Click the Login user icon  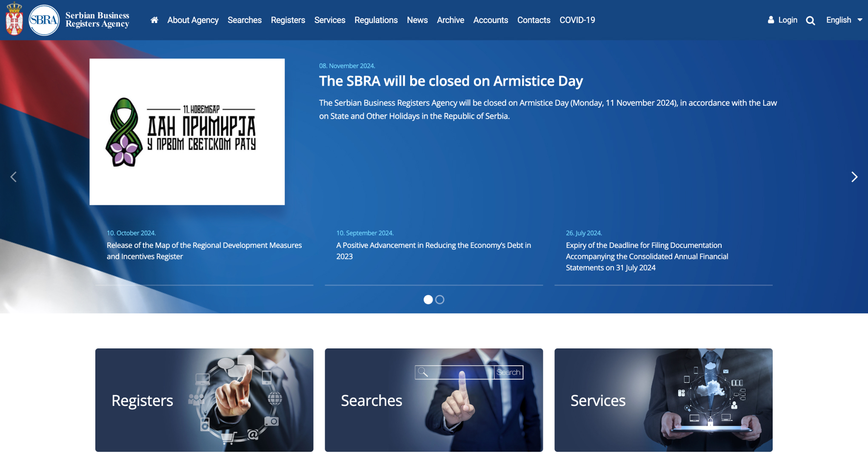(771, 20)
